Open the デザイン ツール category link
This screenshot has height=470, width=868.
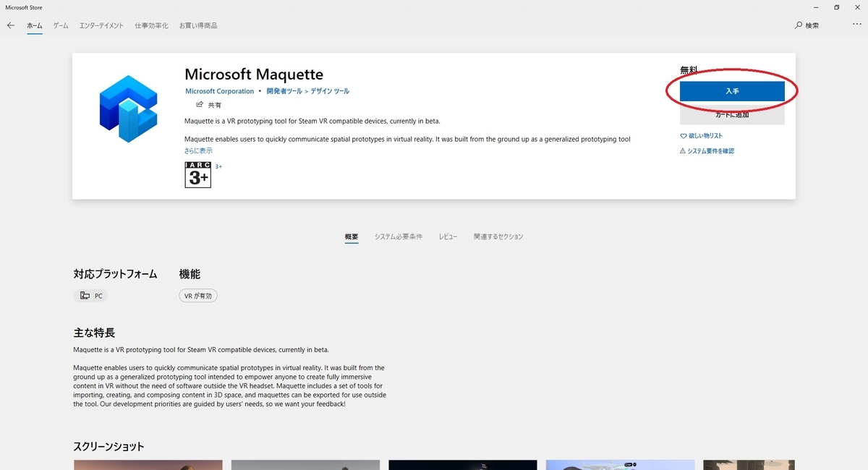click(330, 91)
